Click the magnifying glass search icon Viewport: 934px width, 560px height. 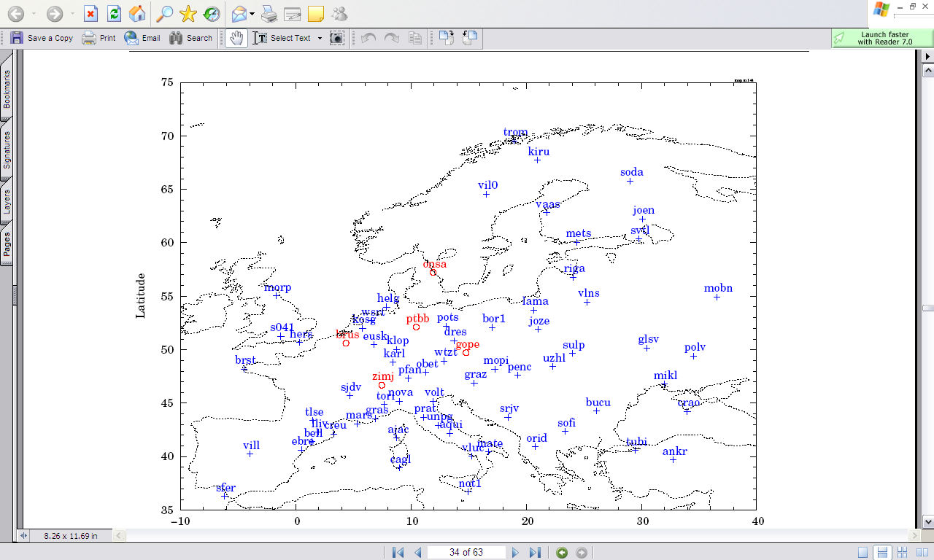165,13
